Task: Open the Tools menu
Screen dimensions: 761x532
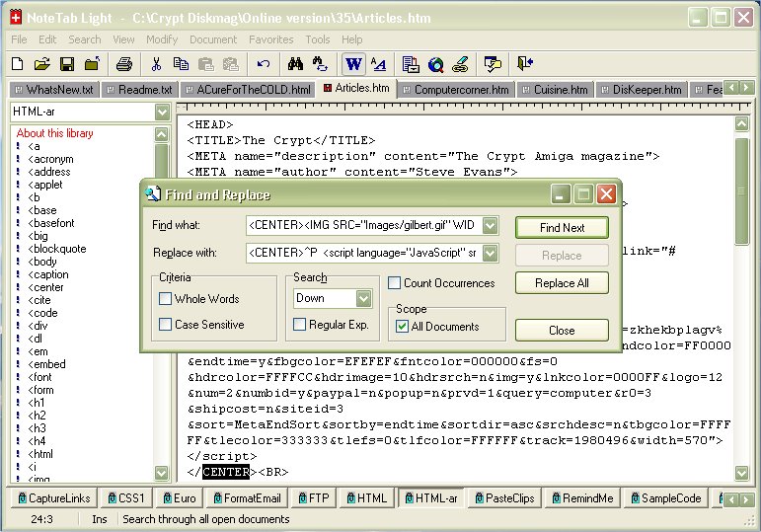Action: [318, 39]
